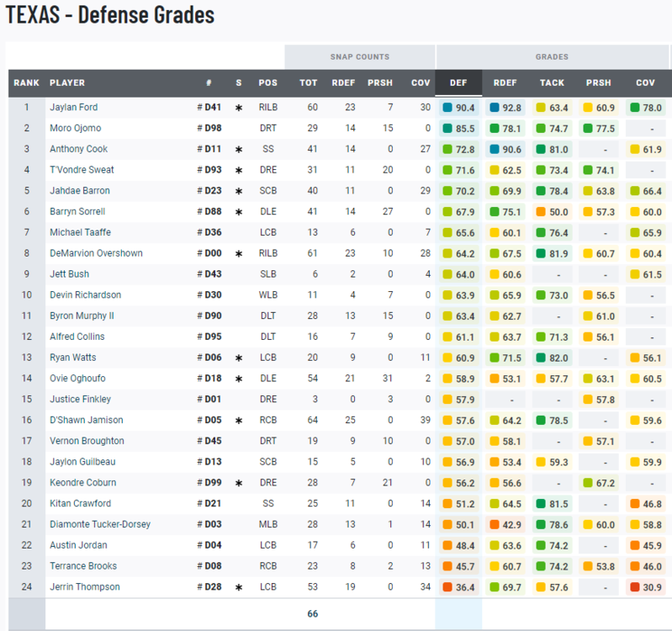The image size is (672, 631).
Task: Click the starter asterisk in Keondre Coburn's row
Action: point(239,483)
